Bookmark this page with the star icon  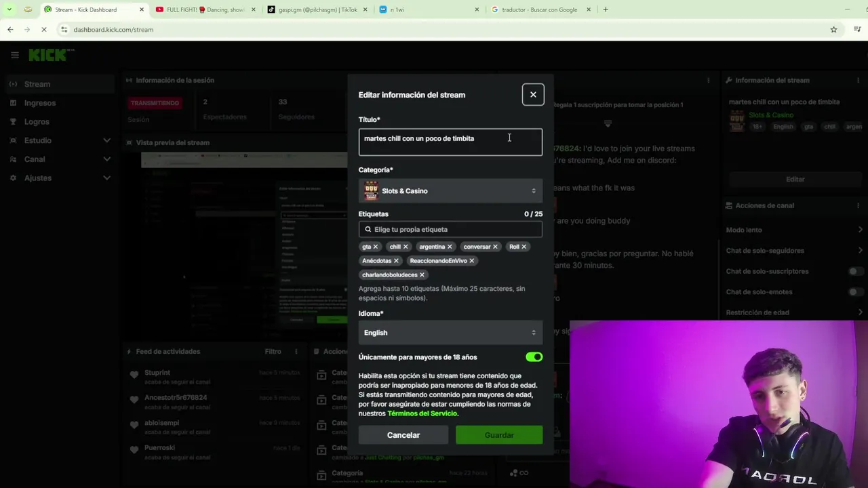[834, 29]
